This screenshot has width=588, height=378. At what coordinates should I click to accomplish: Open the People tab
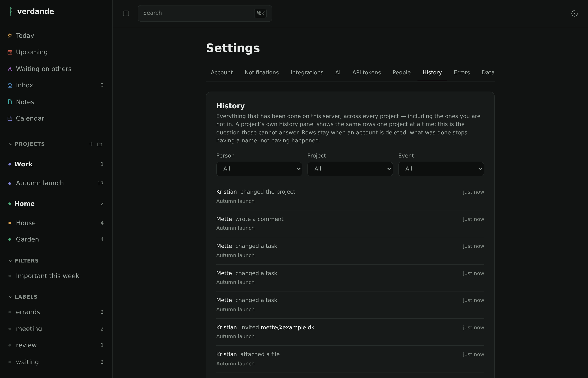click(x=402, y=73)
